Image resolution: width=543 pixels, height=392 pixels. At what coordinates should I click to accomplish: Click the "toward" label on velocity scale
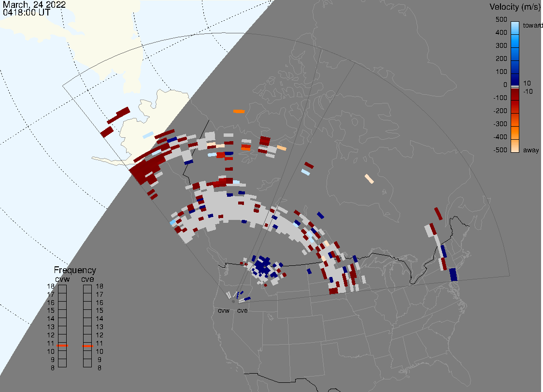tap(532, 25)
